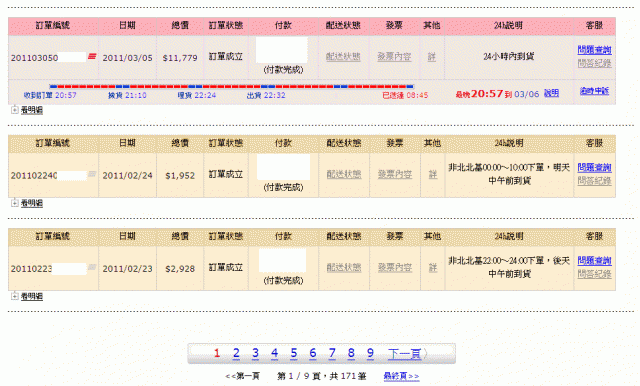This screenshot has height=386, width=640.
Task: Click 出貨 22:32 timestamp
Action: (266, 95)
